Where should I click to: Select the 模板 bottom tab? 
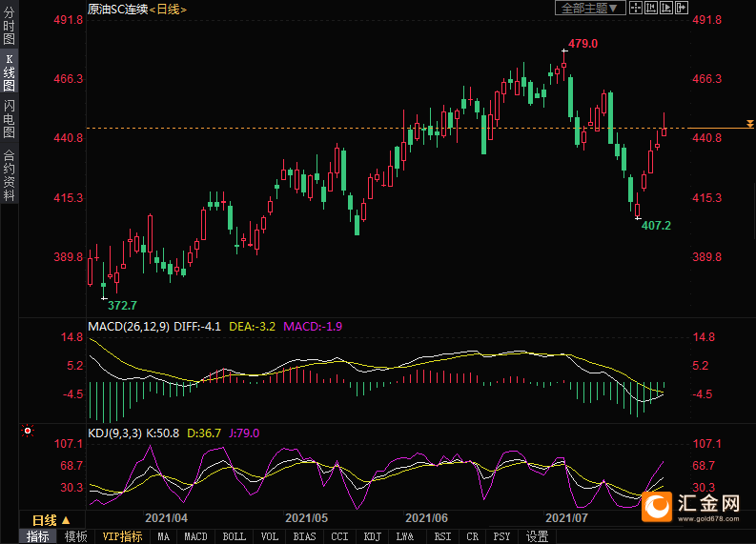(75, 536)
